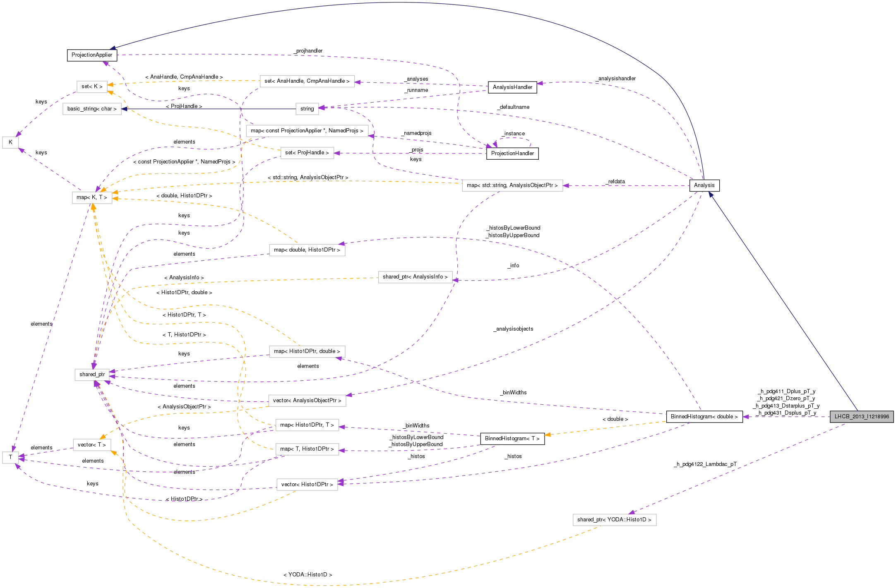Screen dimensions: 896x588
Task: Click the _refdata edge label
Action: [615, 182]
